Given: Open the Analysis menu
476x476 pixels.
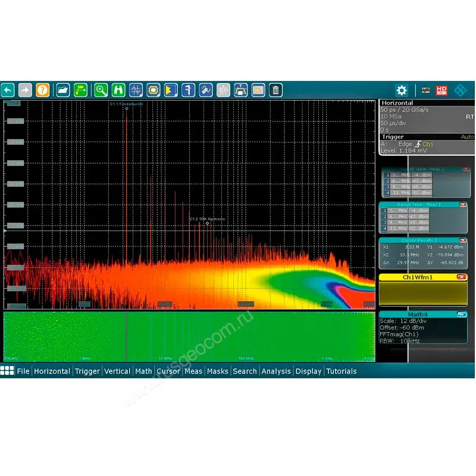Looking at the screenshot, I should 276,371.
